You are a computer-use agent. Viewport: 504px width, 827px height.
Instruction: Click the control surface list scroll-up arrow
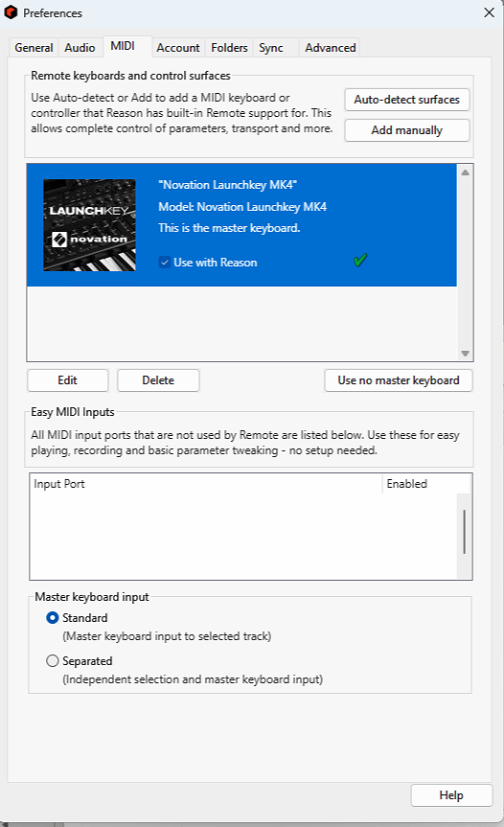coord(465,172)
